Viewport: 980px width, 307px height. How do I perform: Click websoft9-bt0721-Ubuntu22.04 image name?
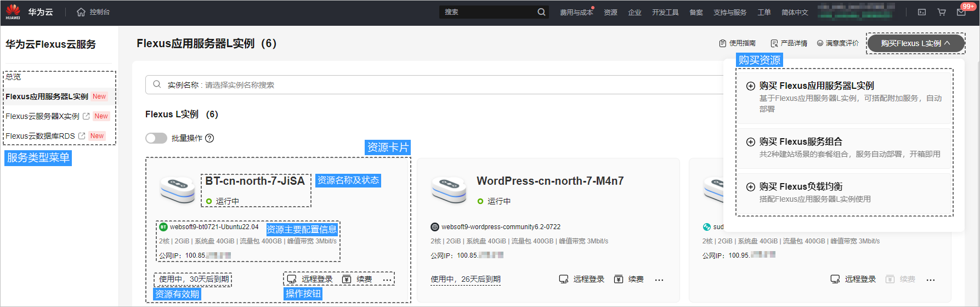[214, 227]
